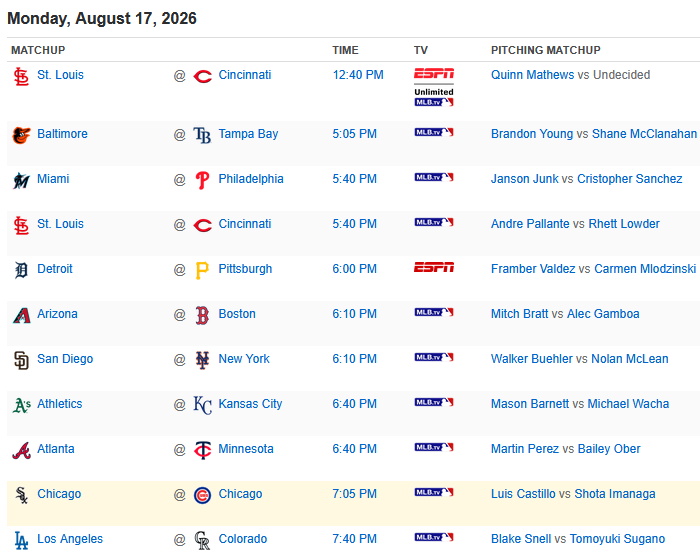
Task: Click the MLB.TV icon for the Baltimore game
Action: coord(434,132)
